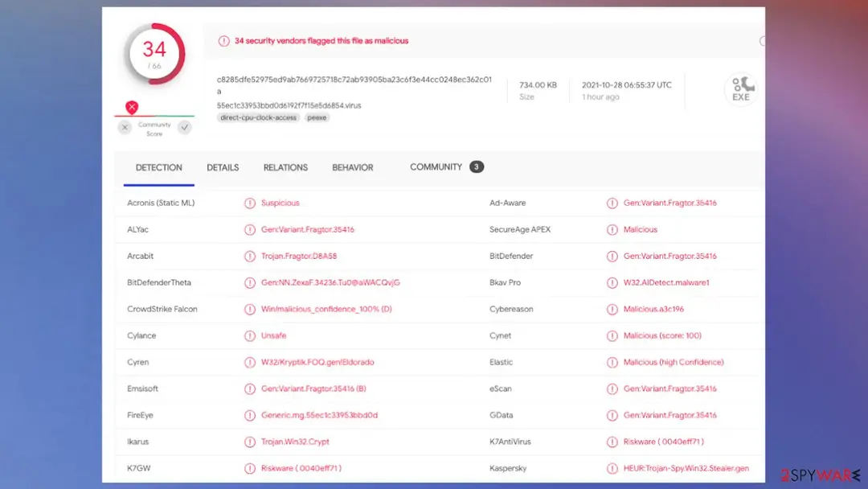Click HEUR:Trojan-Spy.Win32.Stealer.gen detection
The image size is (868, 489).
tap(686, 468)
